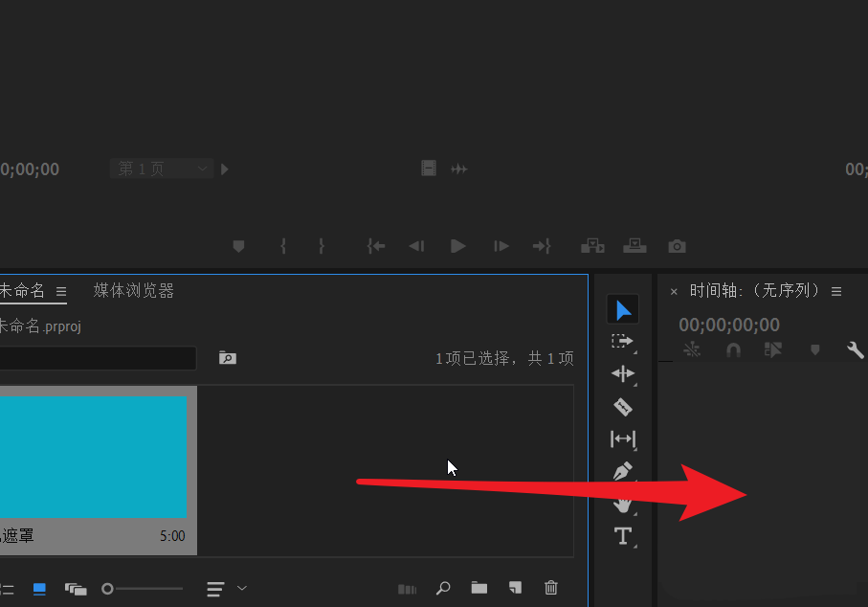The height and width of the screenshot is (607, 868).
Task: Delete the selected item with the trash icon
Action: coord(551,588)
